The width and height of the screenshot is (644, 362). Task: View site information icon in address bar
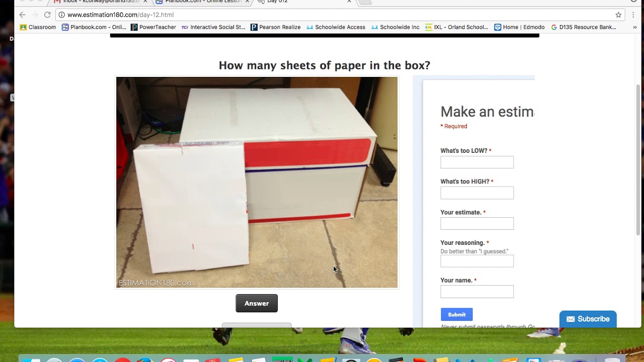62,15
